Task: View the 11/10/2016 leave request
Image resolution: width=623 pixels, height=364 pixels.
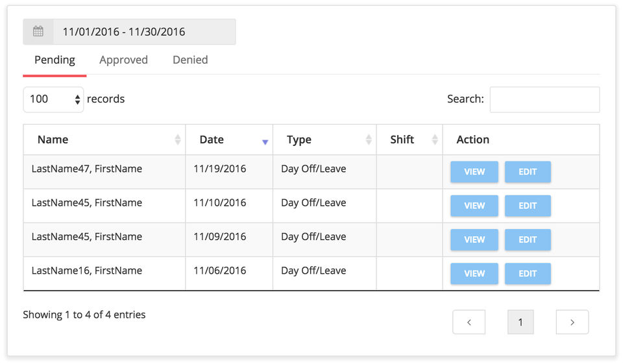Action: (x=474, y=206)
